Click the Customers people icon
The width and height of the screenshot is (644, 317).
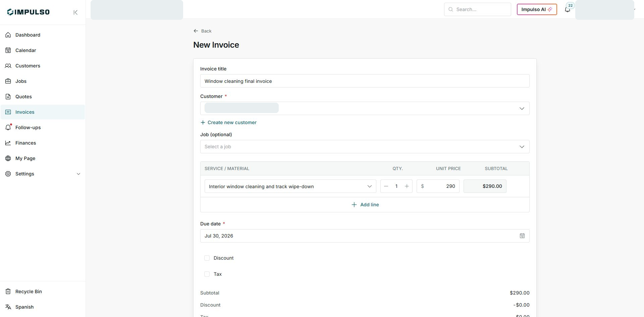pyautogui.click(x=8, y=66)
